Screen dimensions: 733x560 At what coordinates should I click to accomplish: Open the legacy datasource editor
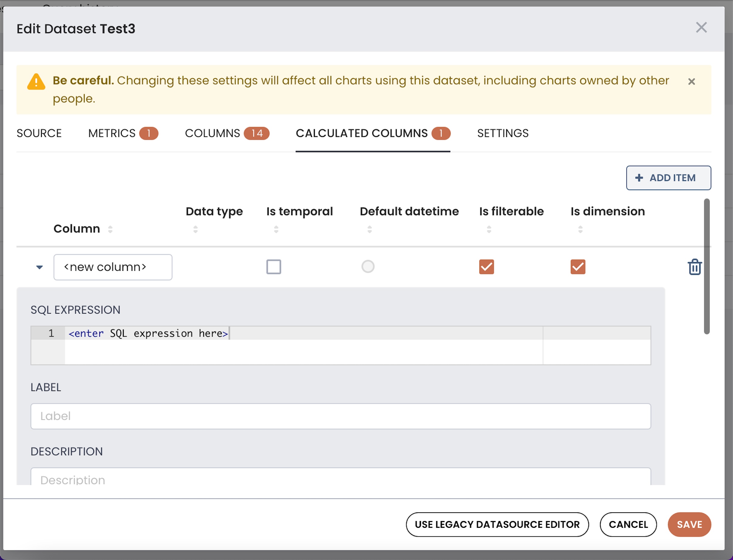click(497, 524)
